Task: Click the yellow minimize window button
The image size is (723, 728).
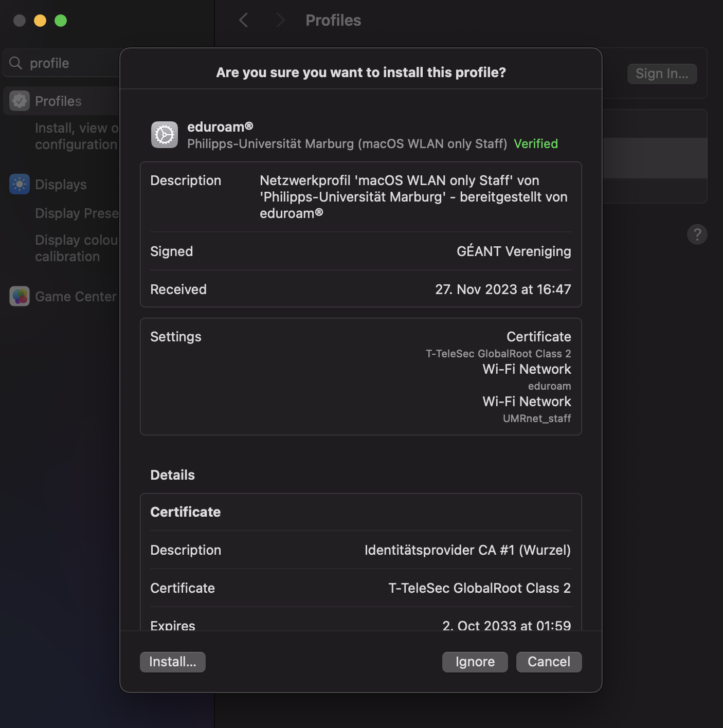Action: 40,21
